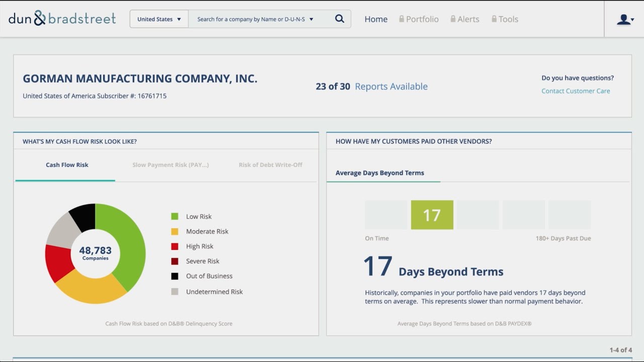Viewport: 644px width, 362px height.
Task: Open the Average Days Beyond Terms tab
Action: pyautogui.click(x=380, y=173)
